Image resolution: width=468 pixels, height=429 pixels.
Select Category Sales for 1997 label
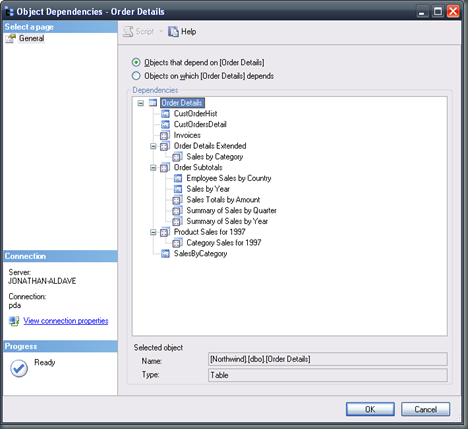[224, 243]
